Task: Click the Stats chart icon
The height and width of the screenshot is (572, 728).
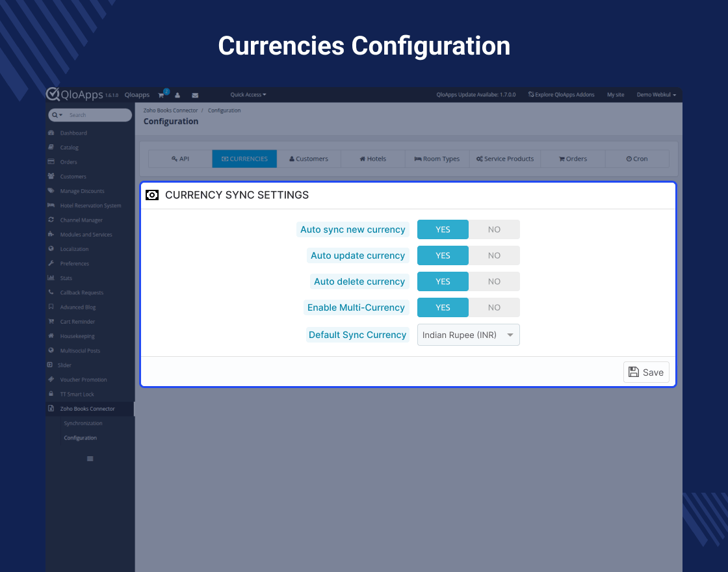Action: tap(51, 278)
